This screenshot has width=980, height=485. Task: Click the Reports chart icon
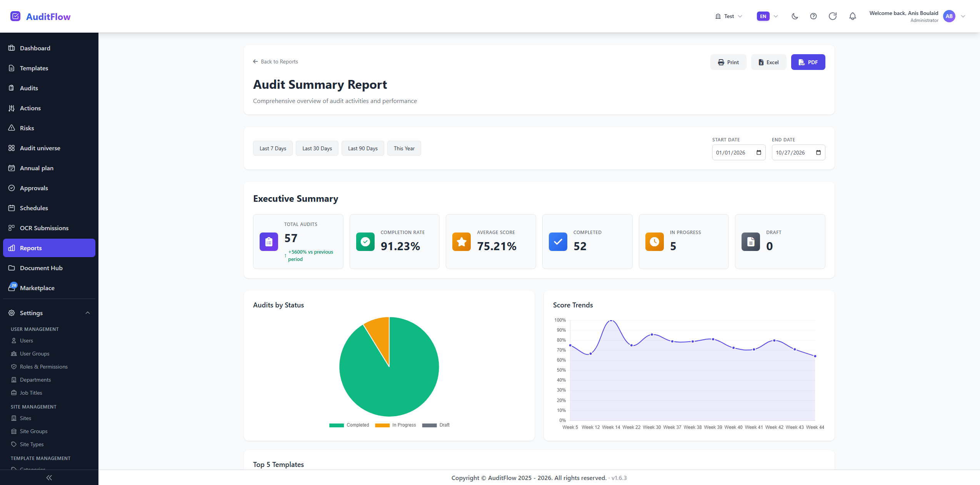pyautogui.click(x=12, y=248)
